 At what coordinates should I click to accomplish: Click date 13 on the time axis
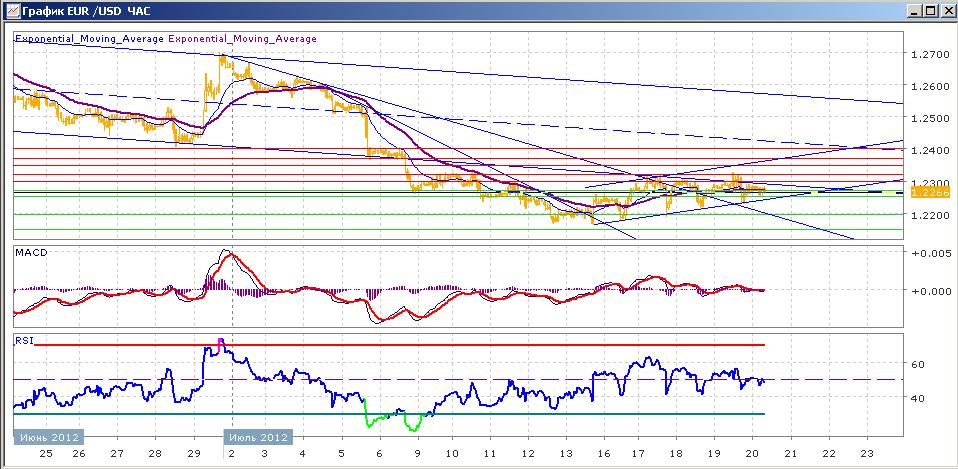click(x=566, y=454)
